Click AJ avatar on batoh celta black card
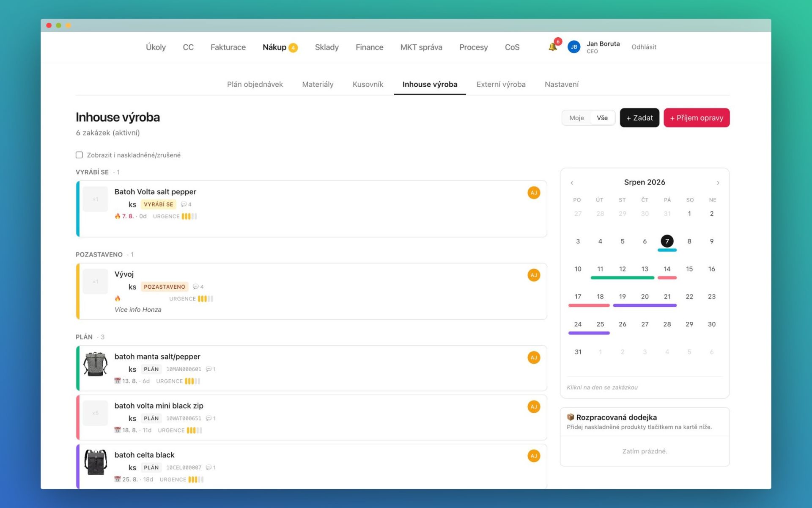This screenshot has height=508, width=812. [x=534, y=456]
